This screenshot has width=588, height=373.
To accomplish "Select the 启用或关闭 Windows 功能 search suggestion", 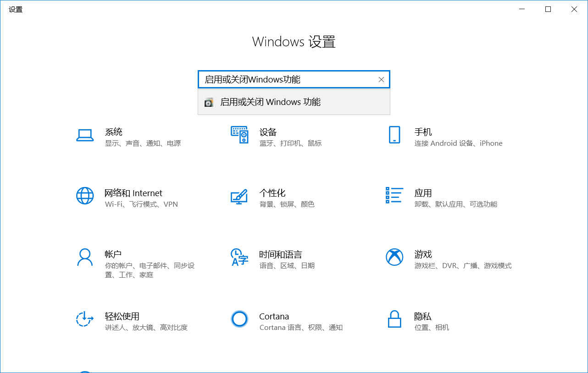I will coord(294,102).
